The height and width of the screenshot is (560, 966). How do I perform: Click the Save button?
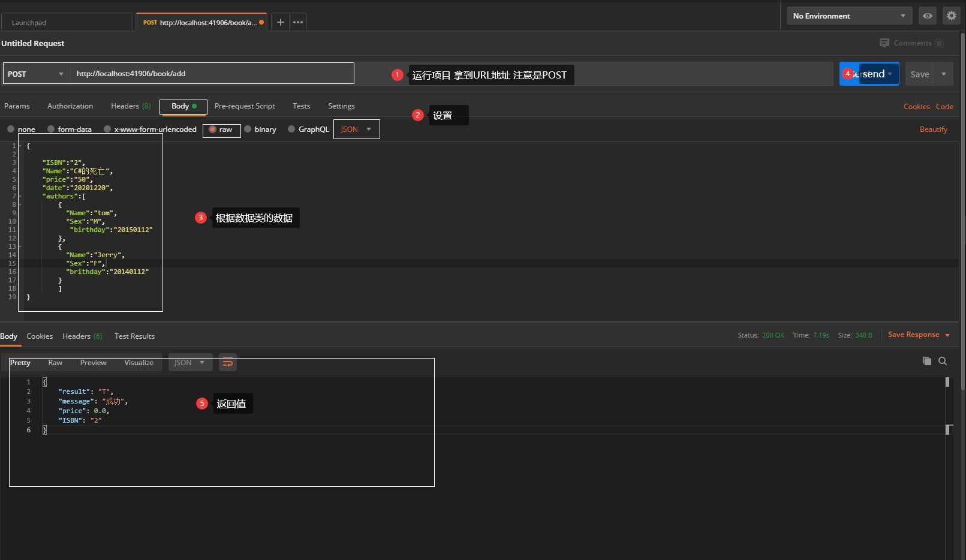[x=920, y=74]
